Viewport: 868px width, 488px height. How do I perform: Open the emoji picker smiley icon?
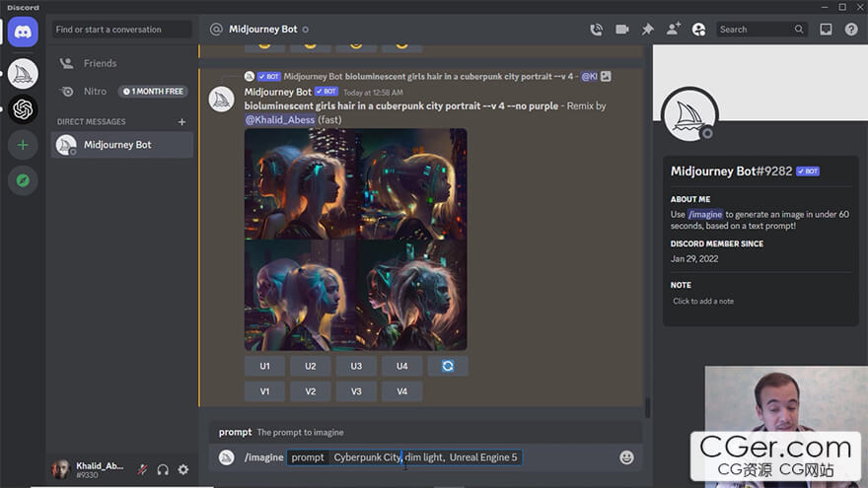(626, 457)
